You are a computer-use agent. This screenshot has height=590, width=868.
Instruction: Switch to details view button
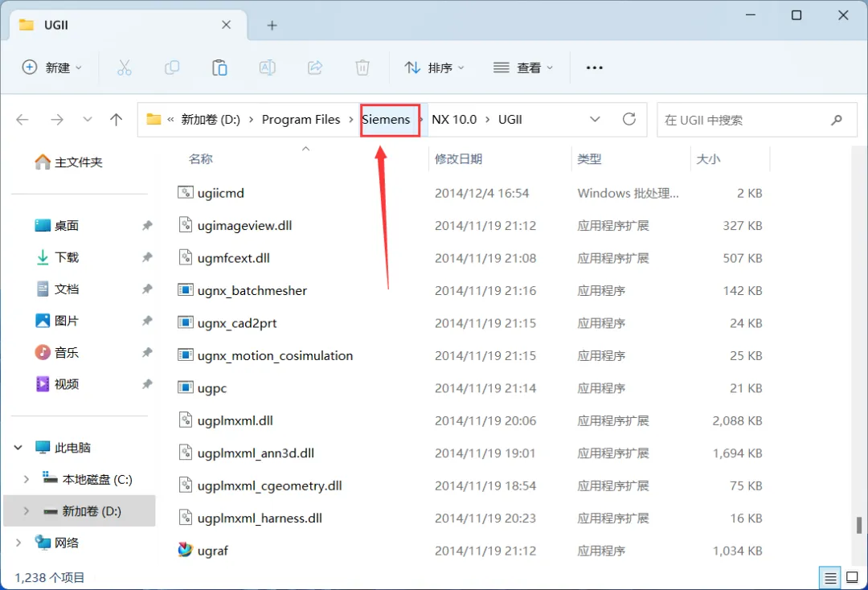[830, 579]
